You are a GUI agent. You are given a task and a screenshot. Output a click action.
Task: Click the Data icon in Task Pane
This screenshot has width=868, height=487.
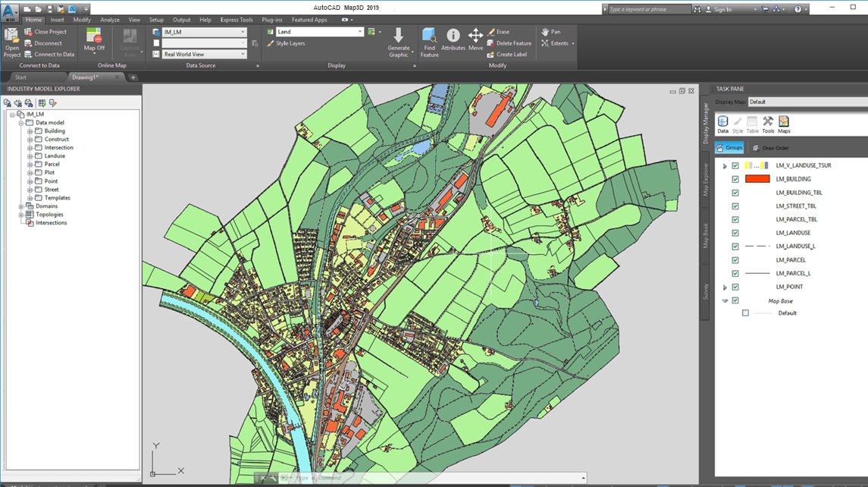[x=723, y=122]
